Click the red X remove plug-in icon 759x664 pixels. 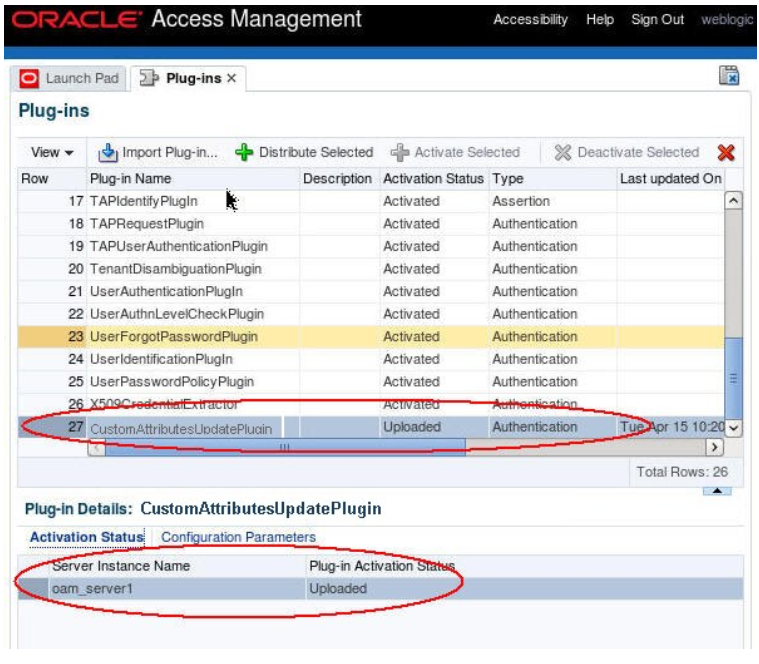(x=726, y=152)
